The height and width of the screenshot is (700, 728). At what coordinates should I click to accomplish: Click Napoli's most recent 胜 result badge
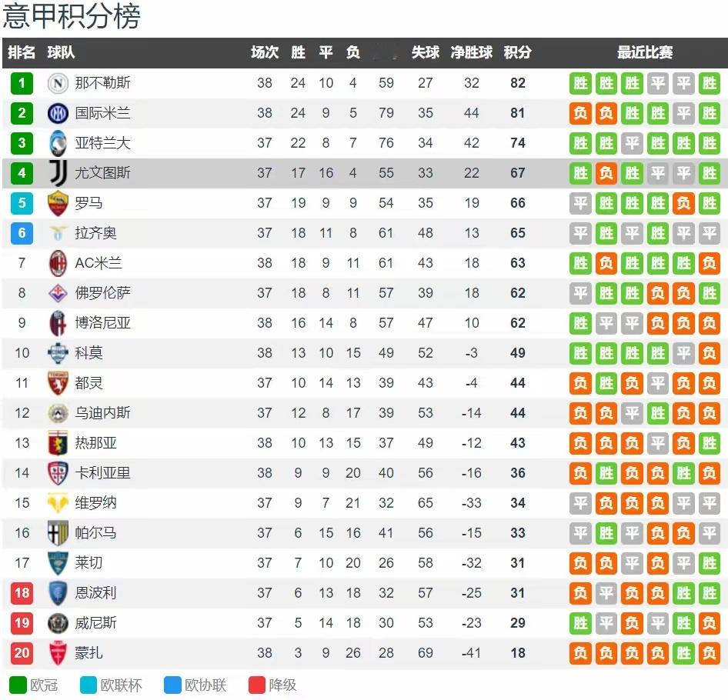click(709, 83)
